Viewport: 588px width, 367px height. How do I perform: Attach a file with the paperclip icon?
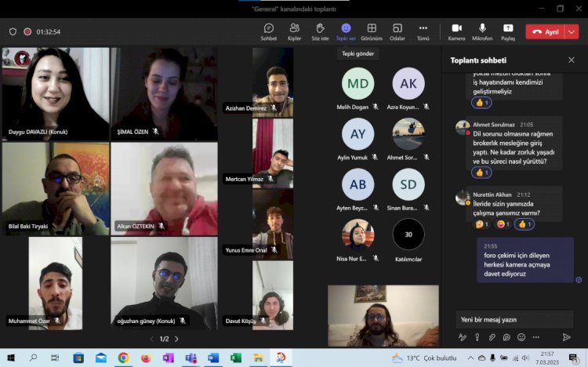492,337
